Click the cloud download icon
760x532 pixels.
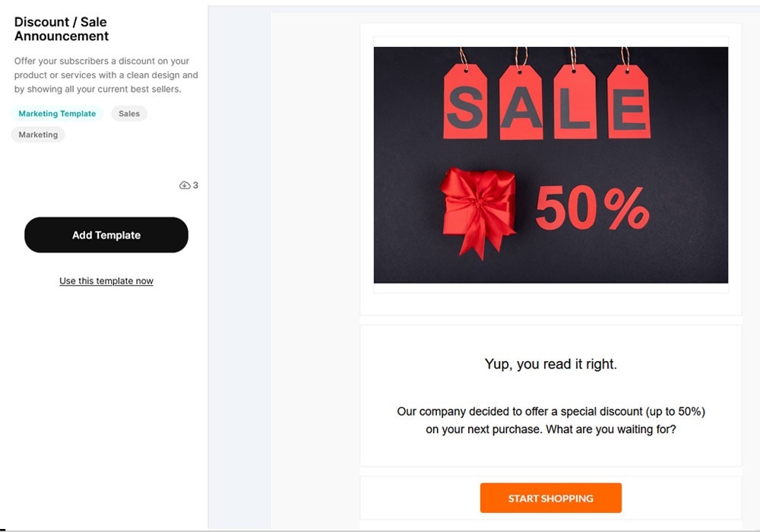184,185
